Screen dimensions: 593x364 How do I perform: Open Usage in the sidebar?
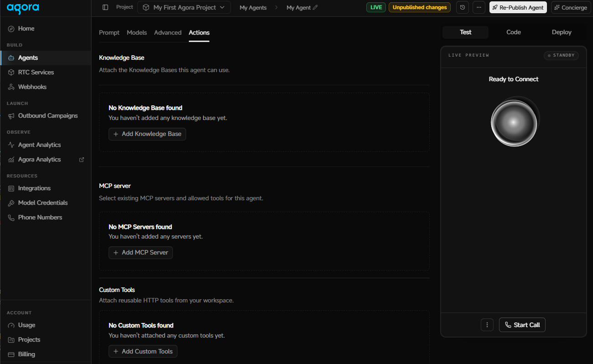[46, 325]
